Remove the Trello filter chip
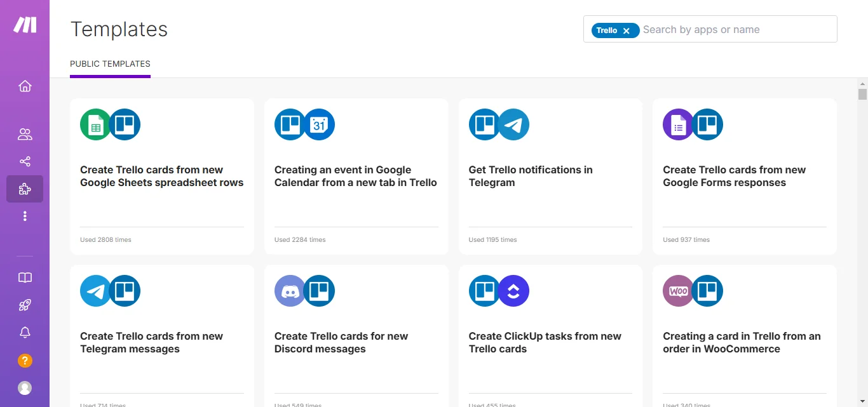Viewport: 868px width, 407px height. pos(627,30)
